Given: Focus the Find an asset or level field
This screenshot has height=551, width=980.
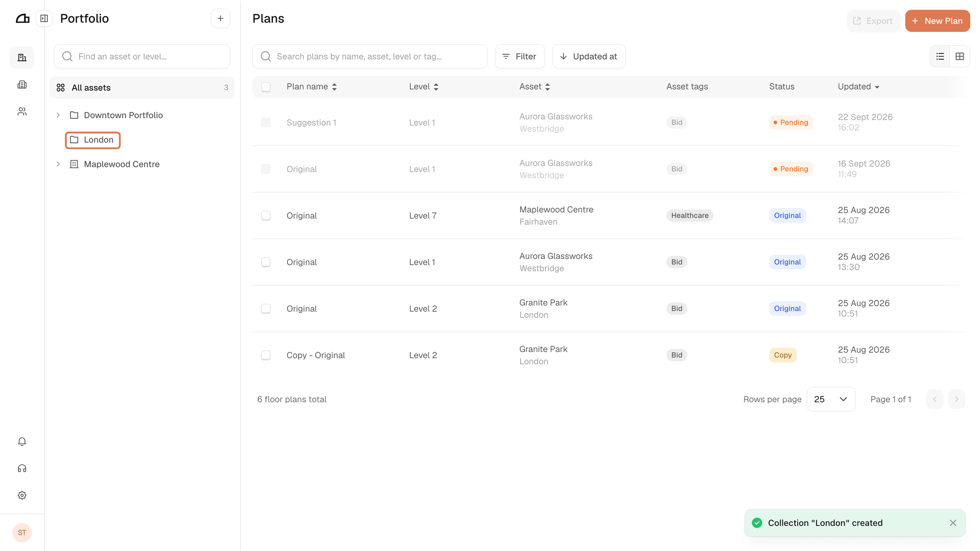Looking at the screenshot, I should coord(142,56).
